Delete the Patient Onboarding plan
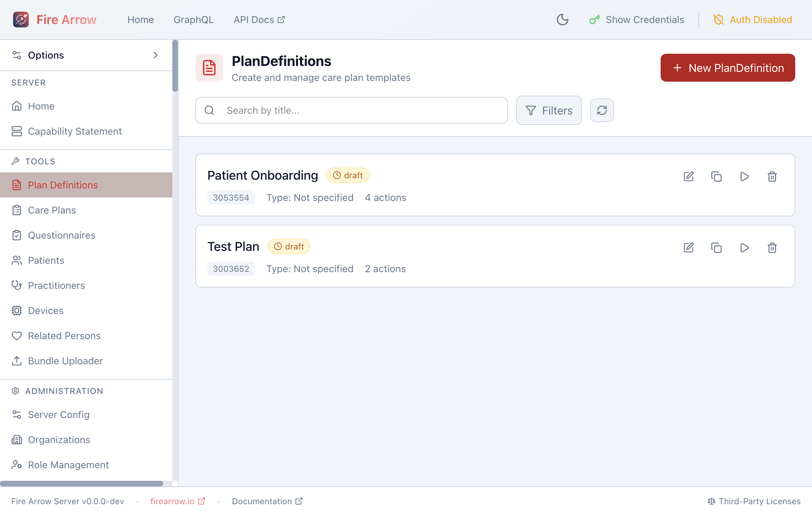812x515 pixels. (x=772, y=177)
